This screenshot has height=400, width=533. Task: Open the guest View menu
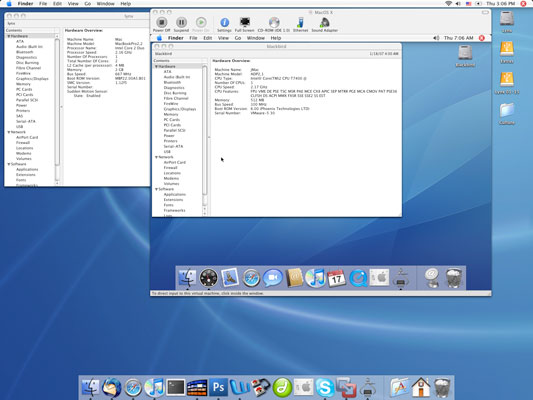(x=223, y=38)
